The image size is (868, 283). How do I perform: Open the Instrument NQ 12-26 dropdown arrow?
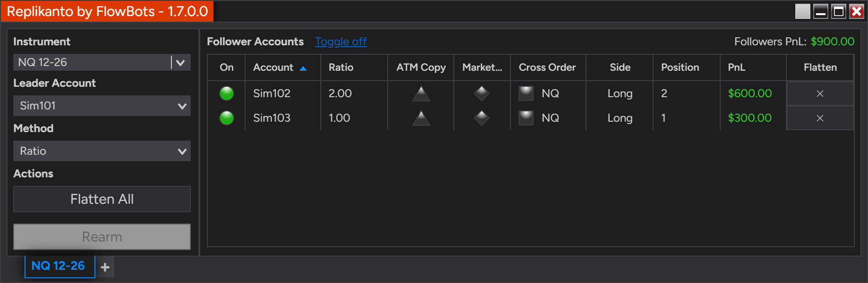point(180,62)
